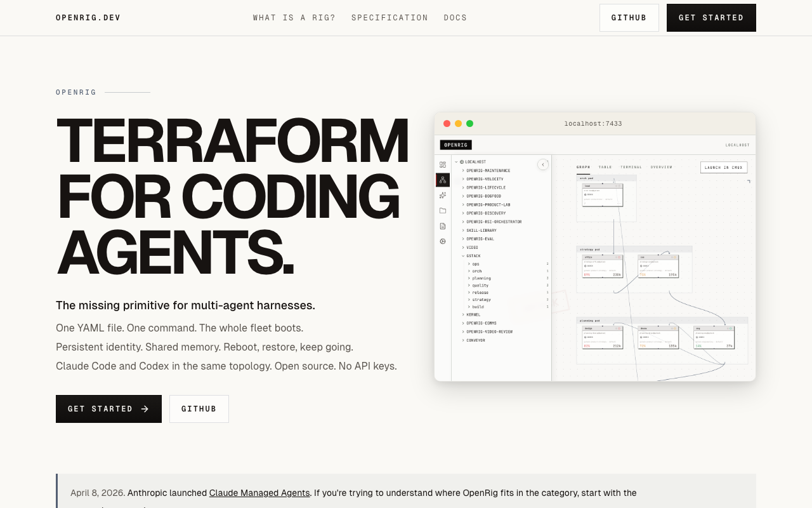The width and height of the screenshot is (812, 508).
Task: Open the Claude Managed Agents link
Action: pyautogui.click(x=259, y=493)
